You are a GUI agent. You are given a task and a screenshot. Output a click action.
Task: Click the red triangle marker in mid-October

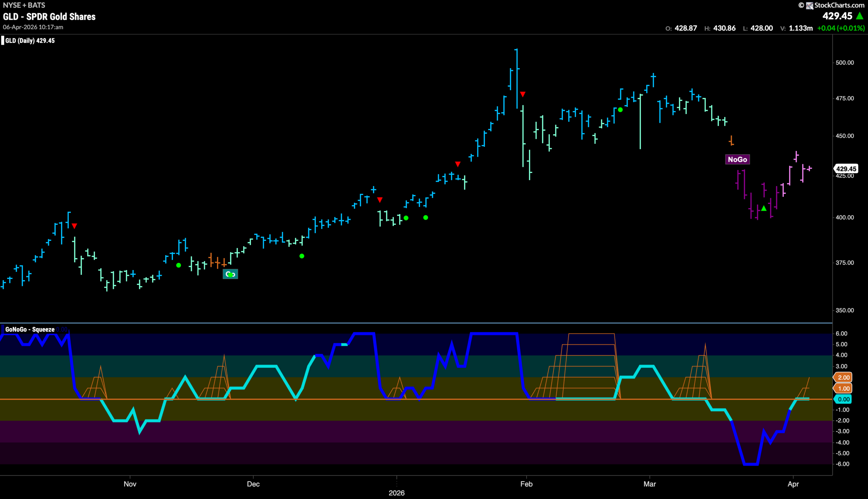[x=74, y=226]
